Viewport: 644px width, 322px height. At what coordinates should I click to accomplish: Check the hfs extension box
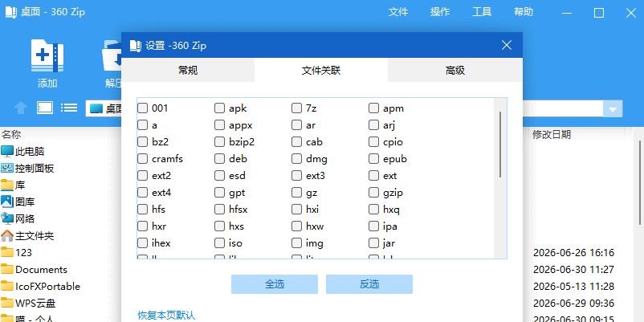[142, 210]
